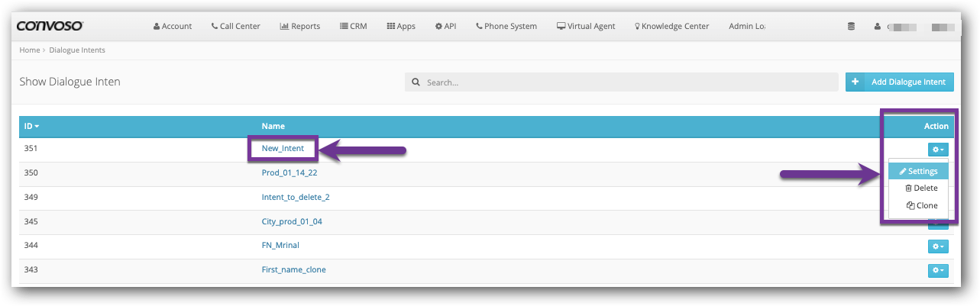Open the Apps menu
Image resolution: width=980 pixels, height=306 pixels.
pos(401,26)
